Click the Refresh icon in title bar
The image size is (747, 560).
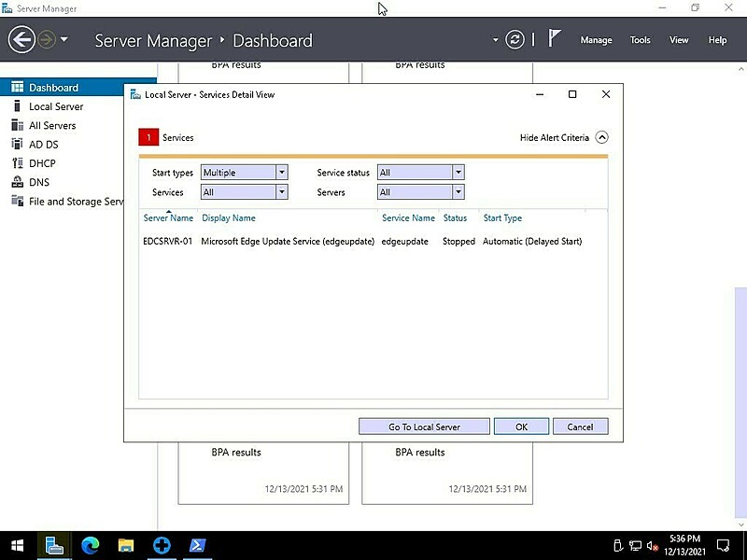tap(516, 40)
